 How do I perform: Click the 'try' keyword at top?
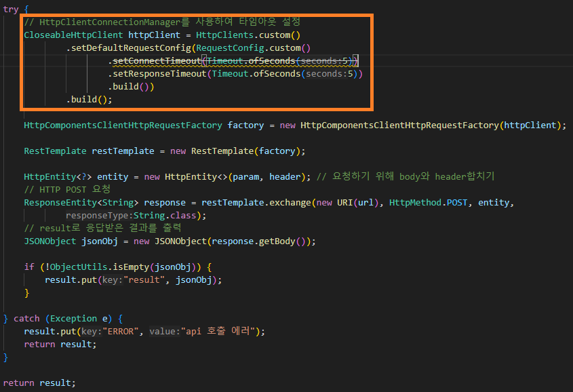pyautogui.click(x=11, y=9)
